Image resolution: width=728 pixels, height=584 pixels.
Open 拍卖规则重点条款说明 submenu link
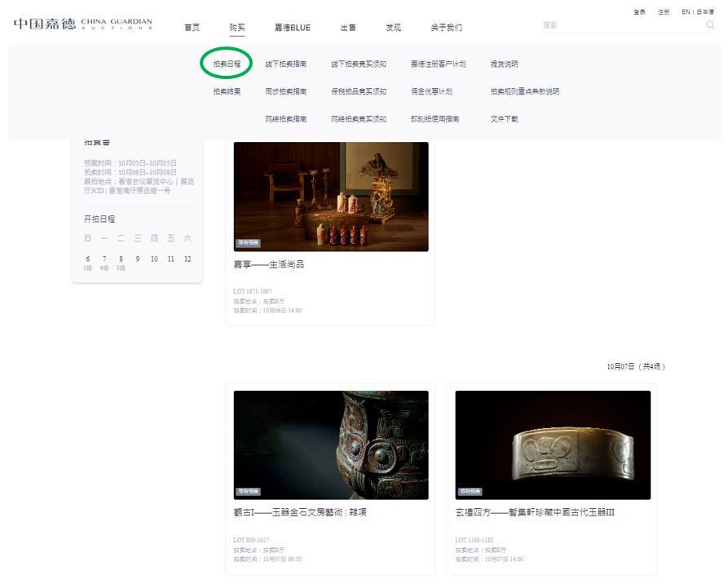point(525,91)
